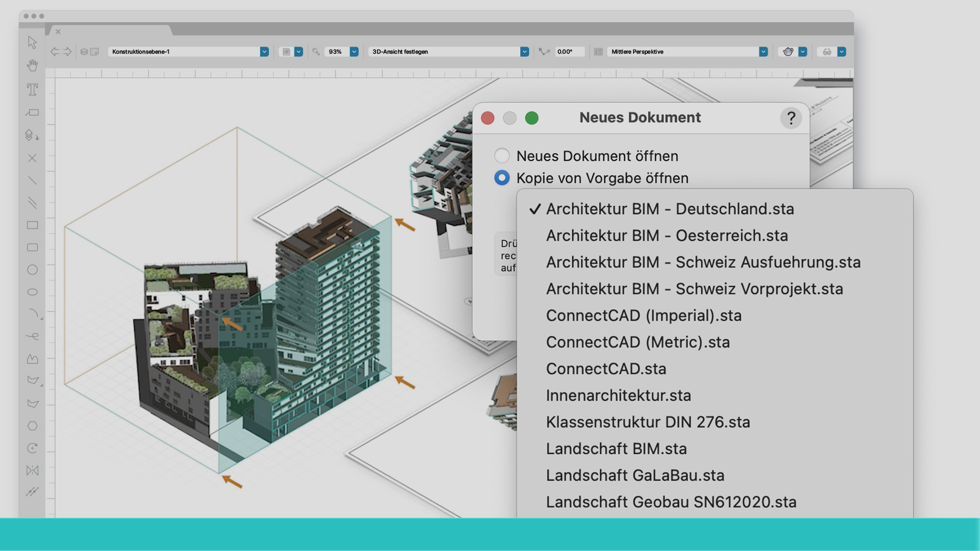Choose 'ConnectCAD (Imperial).sta' template
The height and width of the screenshot is (551, 980).
[x=715, y=315]
